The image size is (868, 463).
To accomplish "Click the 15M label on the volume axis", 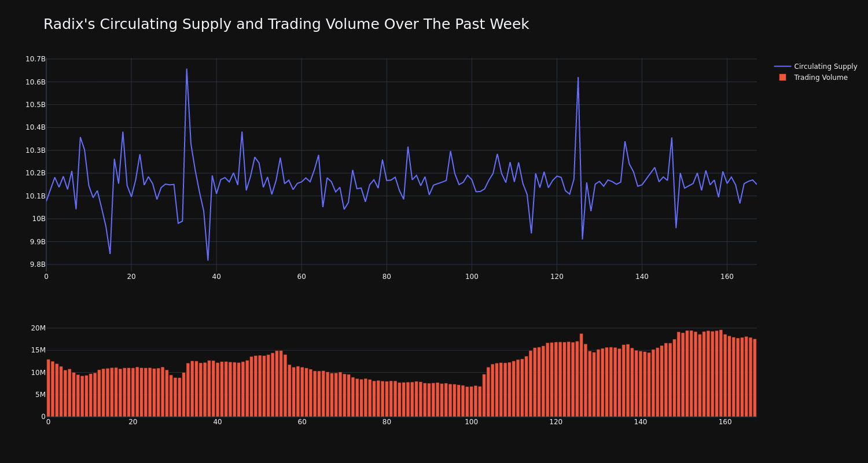I will tap(38, 350).
